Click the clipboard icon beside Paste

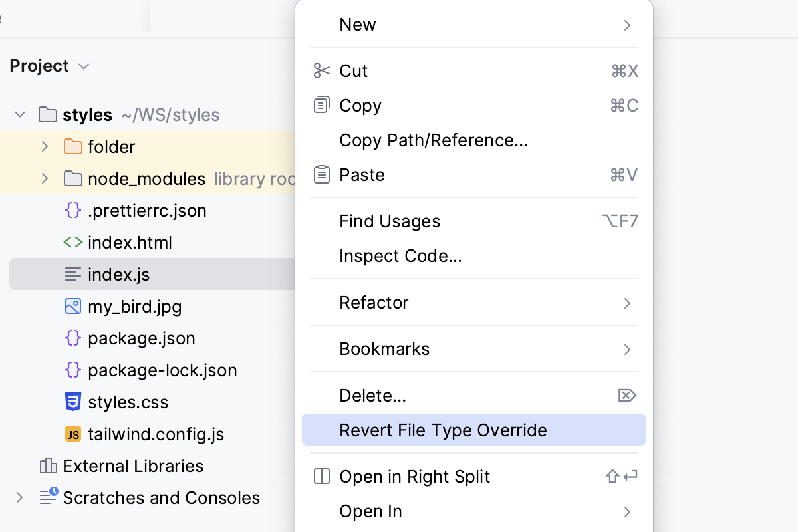pos(322,174)
